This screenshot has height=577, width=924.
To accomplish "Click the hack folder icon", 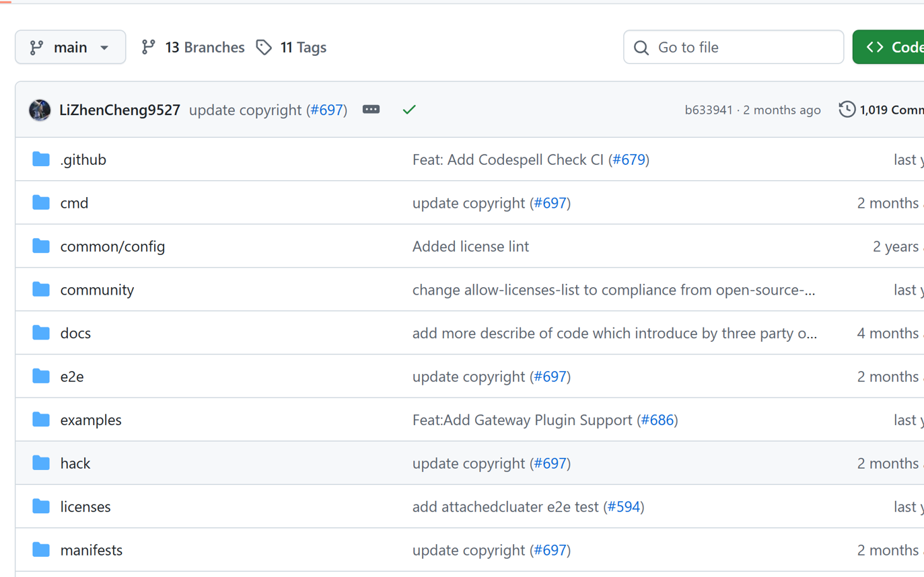I will click(41, 463).
